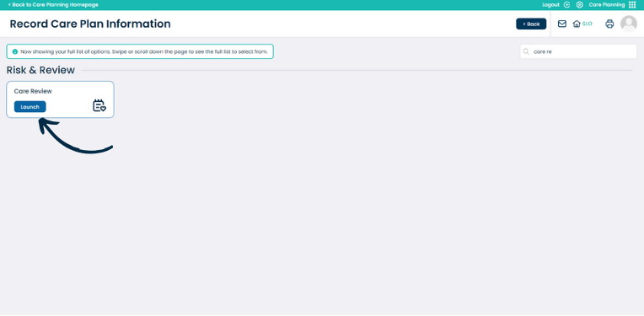The width and height of the screenshot is (644, 316).
Task: Open the Care Planning module label
Action: point(607,5)
